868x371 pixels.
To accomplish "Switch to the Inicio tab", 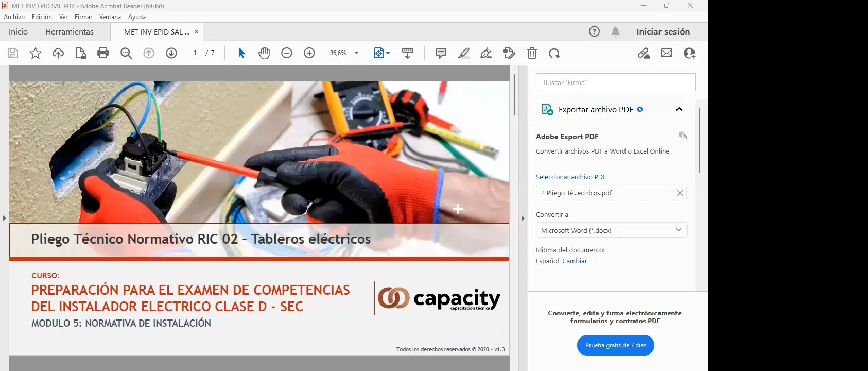I will 18,31.
